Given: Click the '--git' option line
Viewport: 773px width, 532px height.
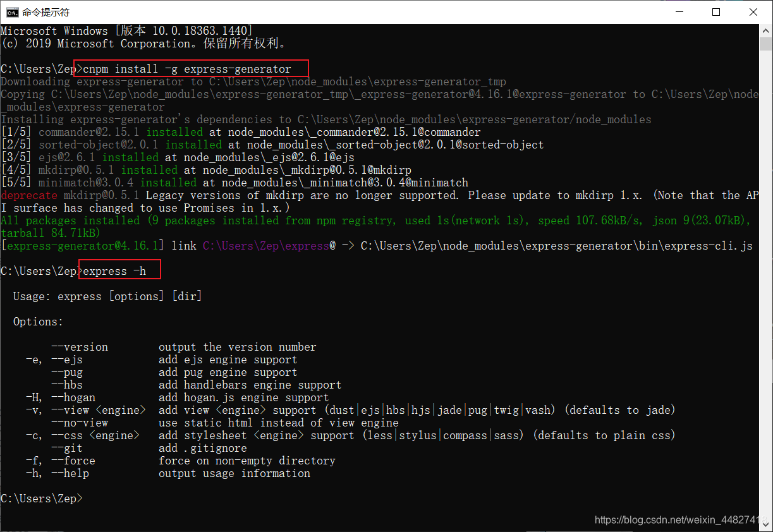Looking at the screenshot, I should (x=149, y=448).
